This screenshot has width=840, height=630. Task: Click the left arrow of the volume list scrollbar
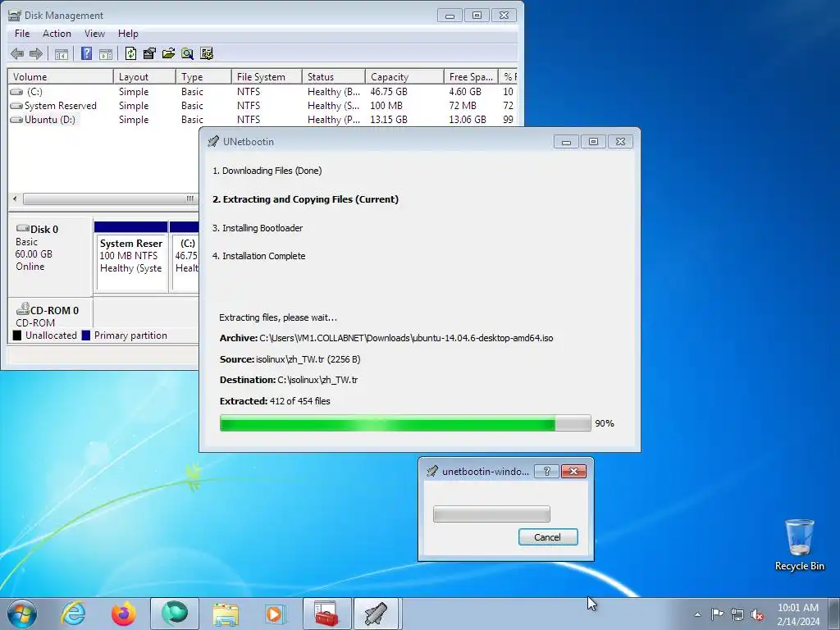(15, 199)
